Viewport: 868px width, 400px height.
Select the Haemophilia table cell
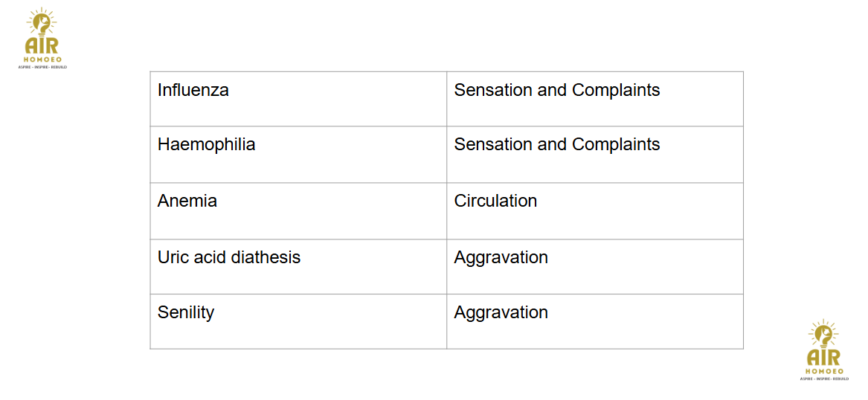[x=298, y=155]
